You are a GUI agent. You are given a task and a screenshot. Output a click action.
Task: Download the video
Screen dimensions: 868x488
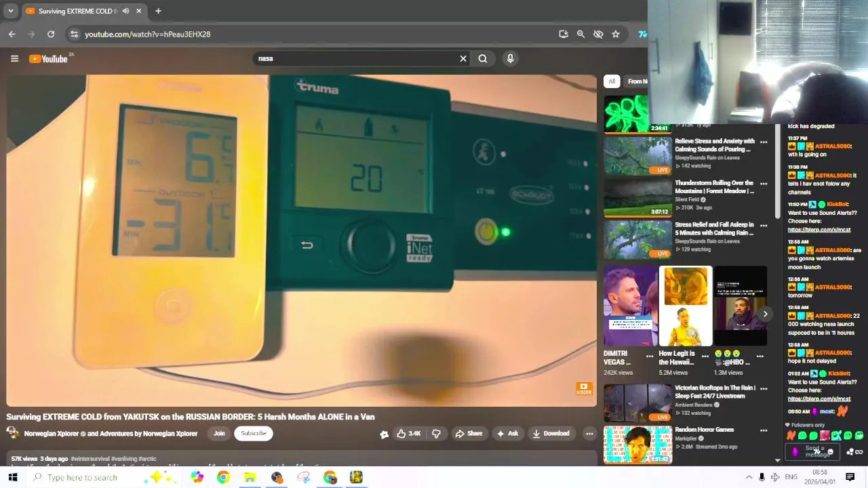pyautogui.click(x=551, y=434)
